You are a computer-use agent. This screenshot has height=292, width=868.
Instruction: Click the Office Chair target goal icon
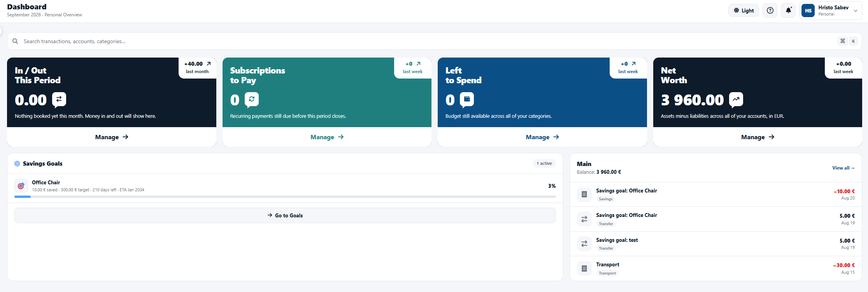(x=21, y=186)
